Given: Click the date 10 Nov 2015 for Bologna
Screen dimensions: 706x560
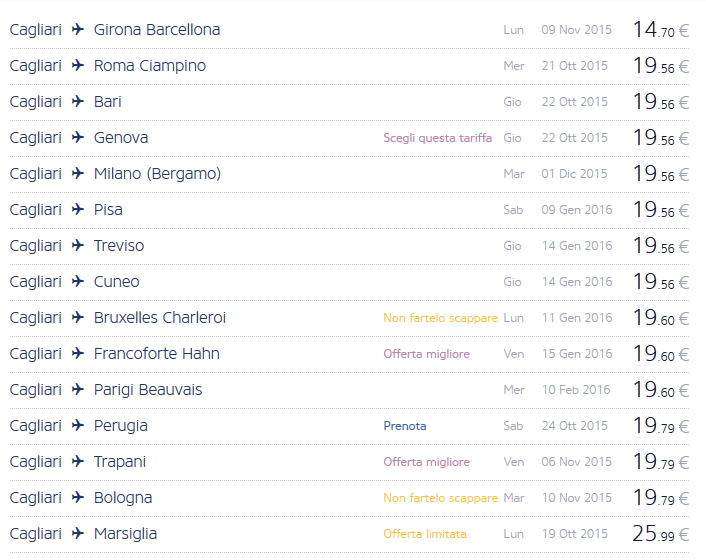Looking at the screenshot, I should point(576,498).
